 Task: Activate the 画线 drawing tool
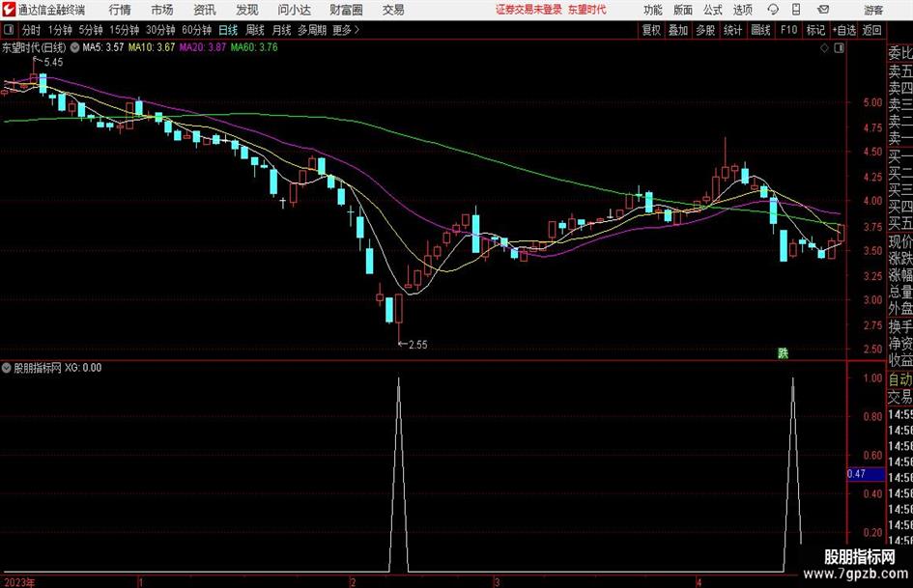760,30
